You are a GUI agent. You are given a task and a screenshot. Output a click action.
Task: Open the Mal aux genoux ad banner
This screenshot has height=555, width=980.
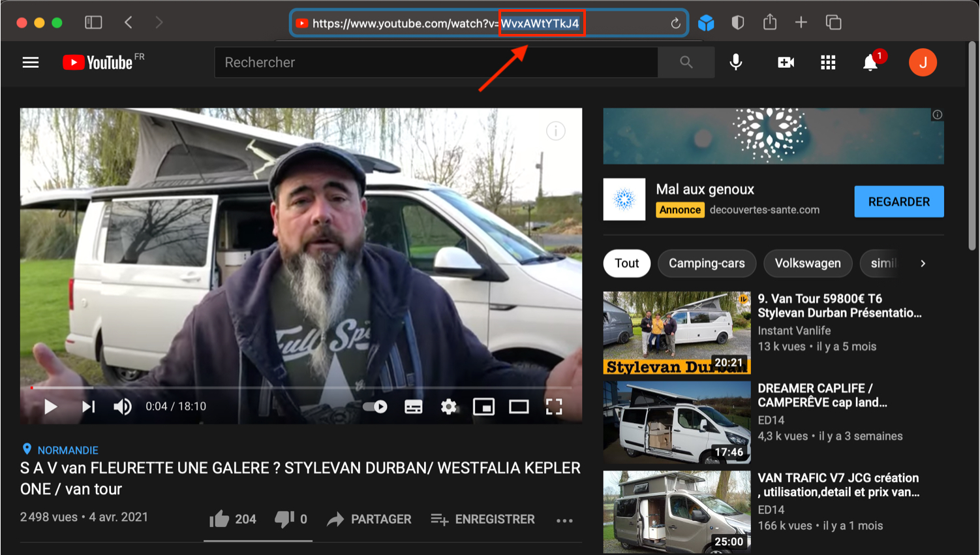(773, 136)
